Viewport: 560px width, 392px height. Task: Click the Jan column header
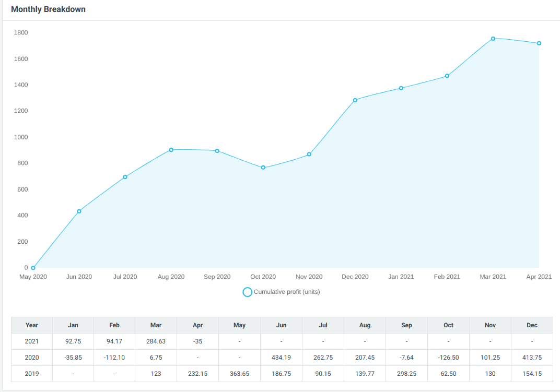click(73, 325)
